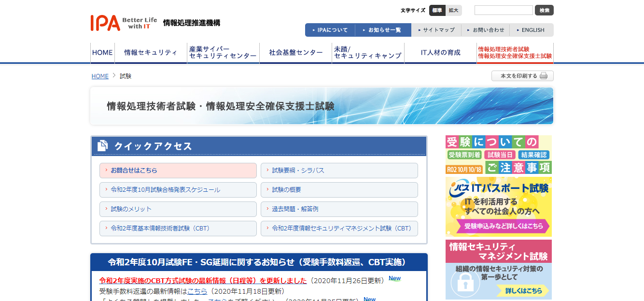Open お問合せはこちら quick link
The image size is (644, 301).
coord(178,171)
